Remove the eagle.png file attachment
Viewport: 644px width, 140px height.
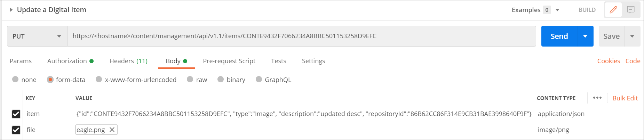coord(112,130)
